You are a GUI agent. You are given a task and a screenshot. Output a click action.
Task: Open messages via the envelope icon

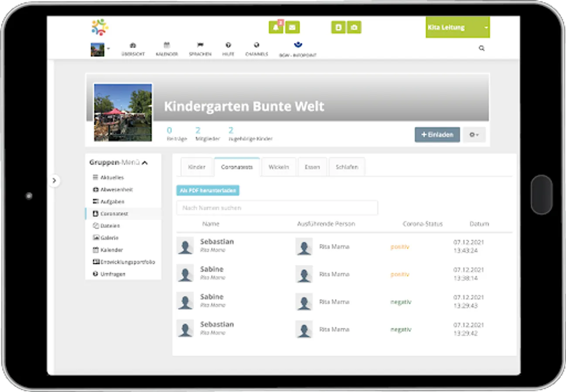point(292,27)
